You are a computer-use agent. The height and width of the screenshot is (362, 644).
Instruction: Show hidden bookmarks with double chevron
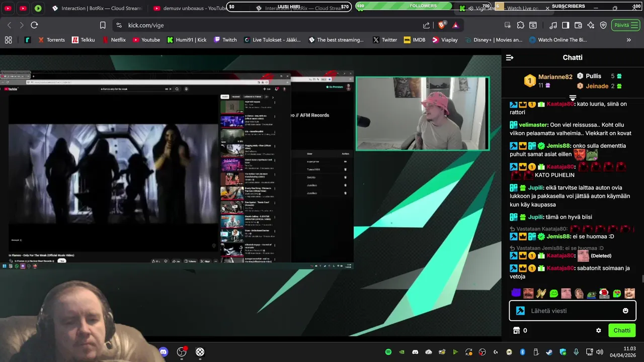pyautogui.click(x=629, y=40)
